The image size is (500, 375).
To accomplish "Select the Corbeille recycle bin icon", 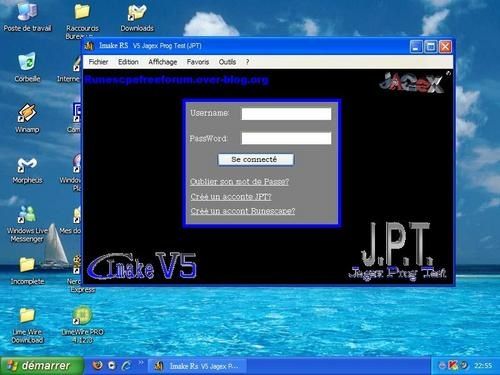I will [x=27, y=68].
